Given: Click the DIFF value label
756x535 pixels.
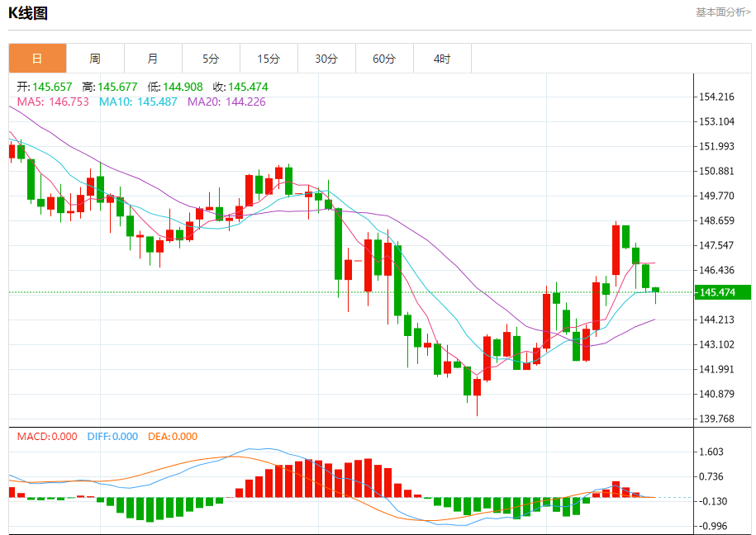Looking at the screenshot, I should tap(113, 437).
